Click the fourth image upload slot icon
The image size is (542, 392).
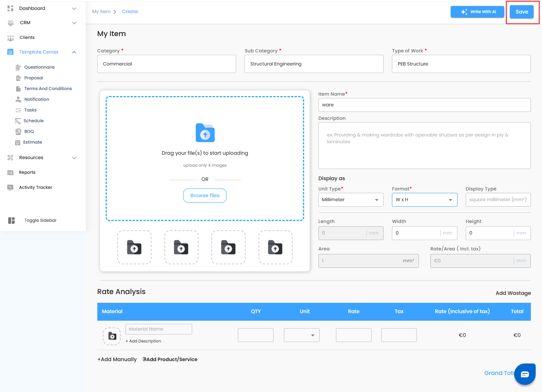click(275, 247)
